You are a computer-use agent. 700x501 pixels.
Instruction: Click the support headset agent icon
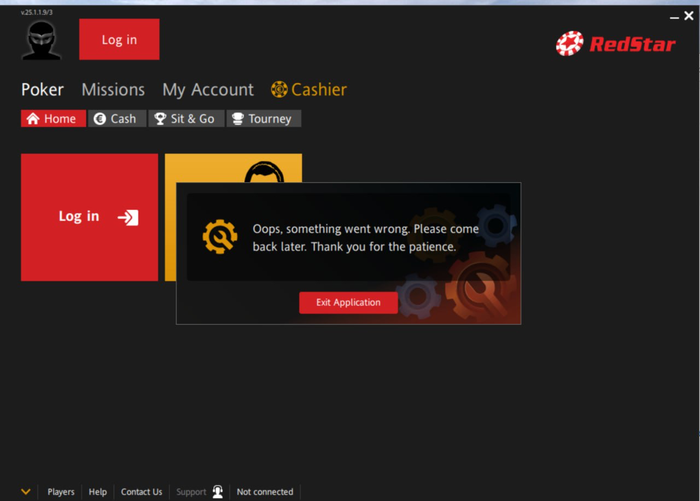pyautogui.click(x=217, y=492)
